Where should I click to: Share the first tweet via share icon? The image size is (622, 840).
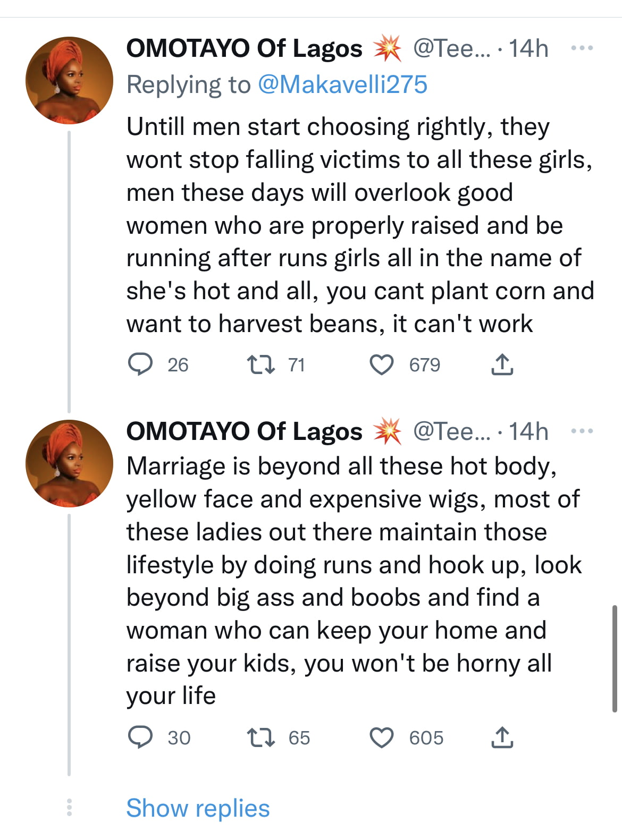click(x=502, y=365)
